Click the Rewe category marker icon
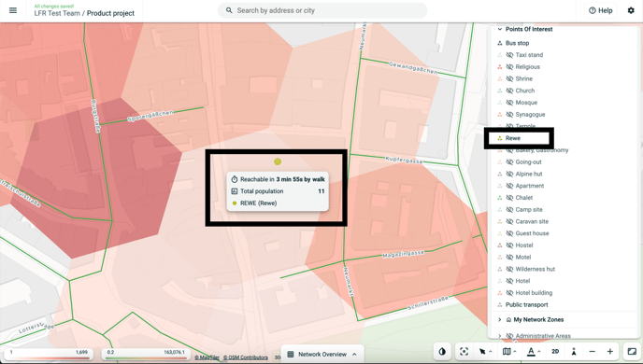Screen dimensions: 643x364 point(500,138)
